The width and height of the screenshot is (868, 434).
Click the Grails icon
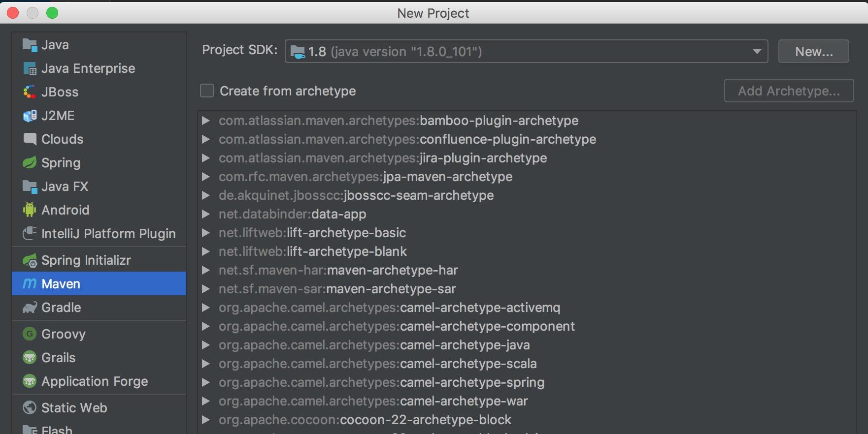[x=30, y=357]
